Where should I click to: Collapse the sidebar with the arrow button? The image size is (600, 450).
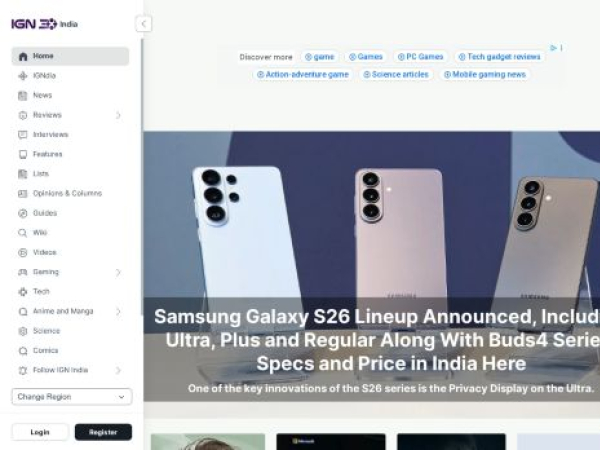[143, 24]
